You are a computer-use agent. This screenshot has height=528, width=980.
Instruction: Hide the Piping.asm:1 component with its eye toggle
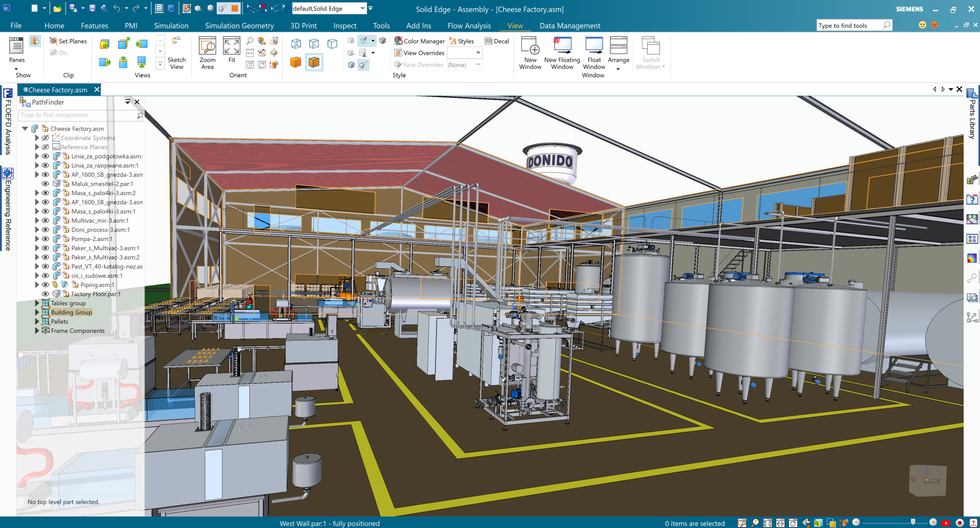(x=45, y=285)
